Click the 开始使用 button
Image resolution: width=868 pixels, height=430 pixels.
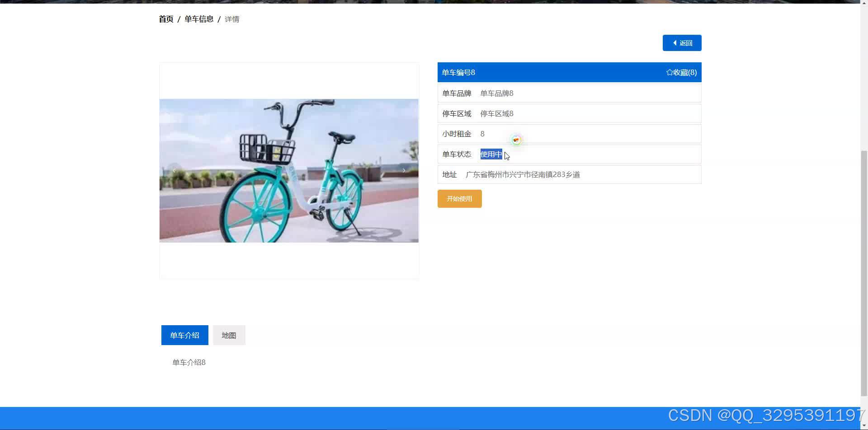point(459,198)
